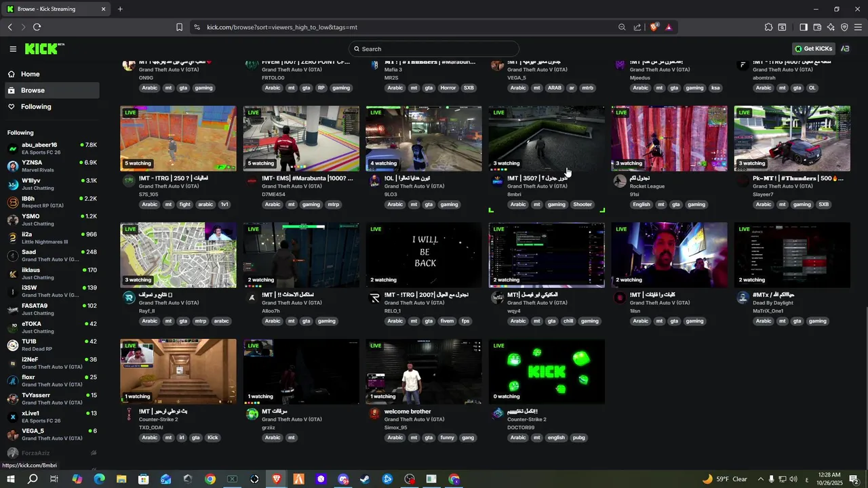Open followed channel FASATA9
The image size is (868, 488).
tap(52, 309)
